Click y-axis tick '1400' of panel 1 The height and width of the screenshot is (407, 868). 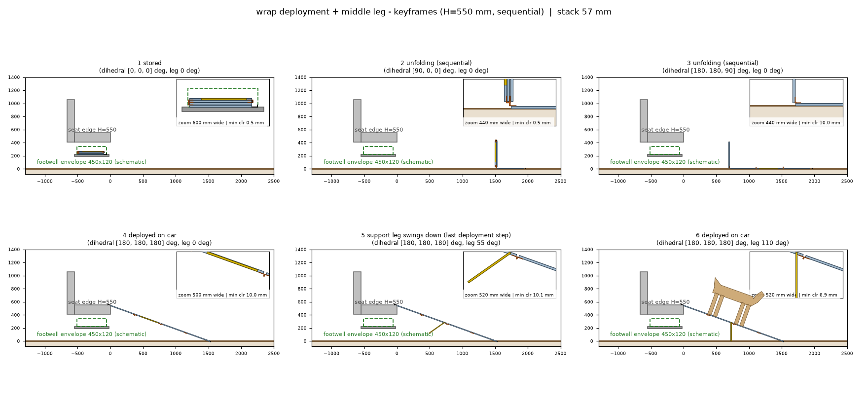[14, 77]
